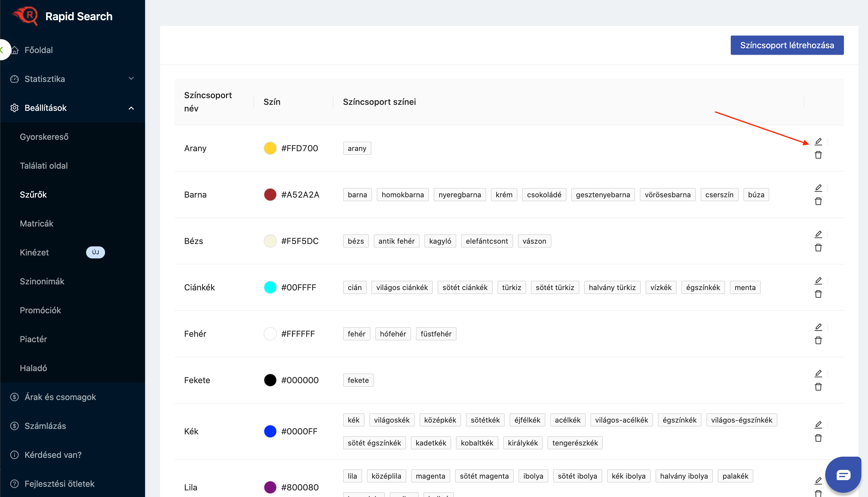Image resolution: width=868 pixels, height=497 pixels.
Task: Edit the Kék color group
Action: pyautogui.click(x=818, y=425)
